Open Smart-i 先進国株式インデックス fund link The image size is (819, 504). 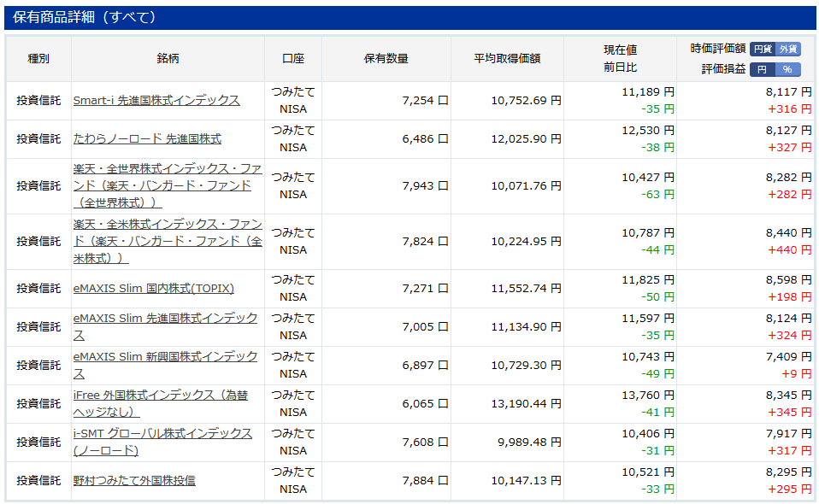click(x=156, y=100)
